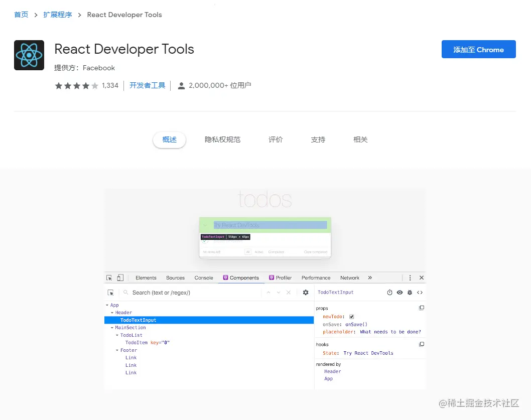Click the 添加至 Chrome button
The image size is (531, 420).
click(x=478, y=50)
